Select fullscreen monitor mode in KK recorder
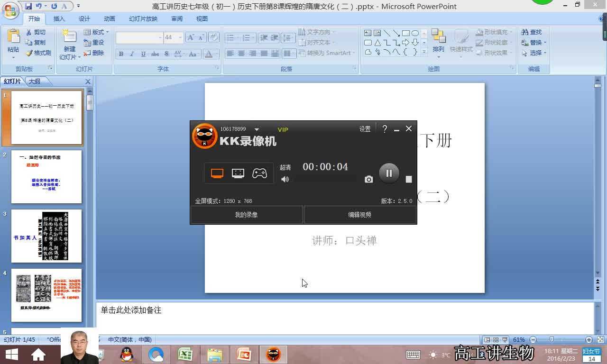607x364 pixels. pyautogui.click(x=217, y=173)
